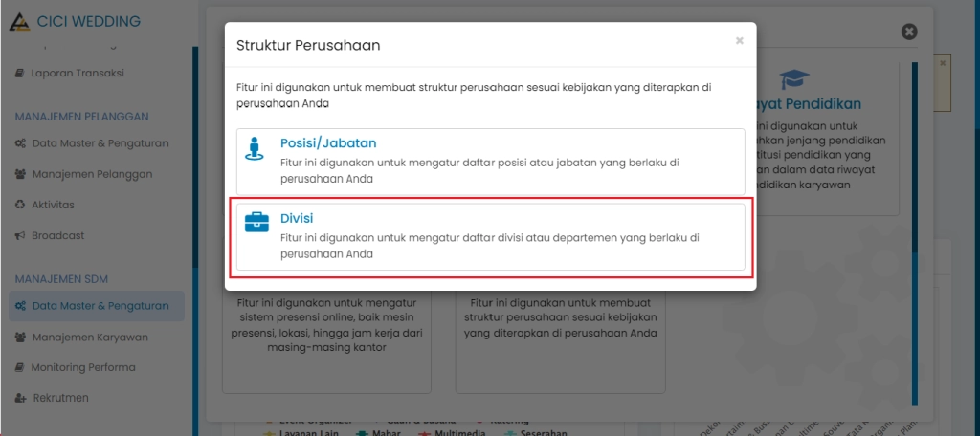Click the CICI WEDDING brand name
Viewport: 980px width, 436px height.
89,21
